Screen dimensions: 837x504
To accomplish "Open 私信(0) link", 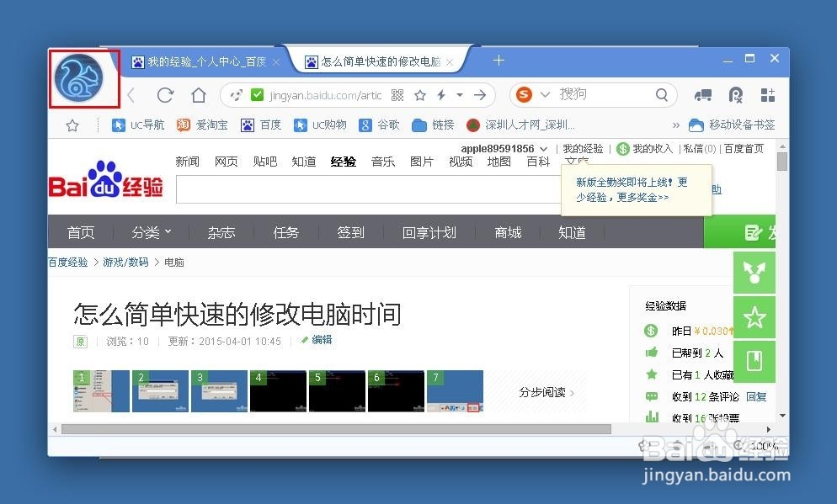I will tap(699, 148).
